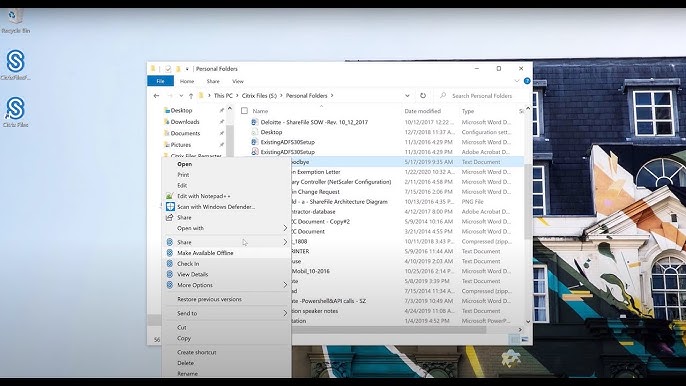Open the File ribbon tab
This screenshot has width=686, height=386.
point(161,81)
